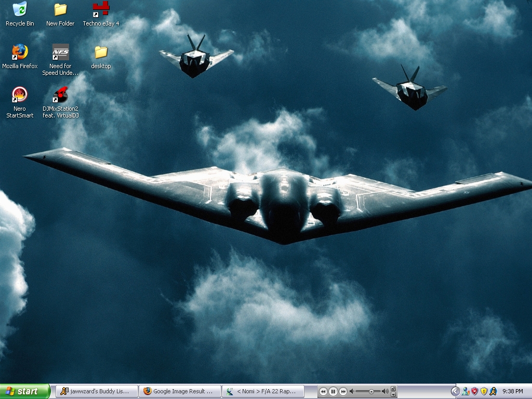
Task: Switch to jawwzard's Buddy List window
Action: click(97, 391)
